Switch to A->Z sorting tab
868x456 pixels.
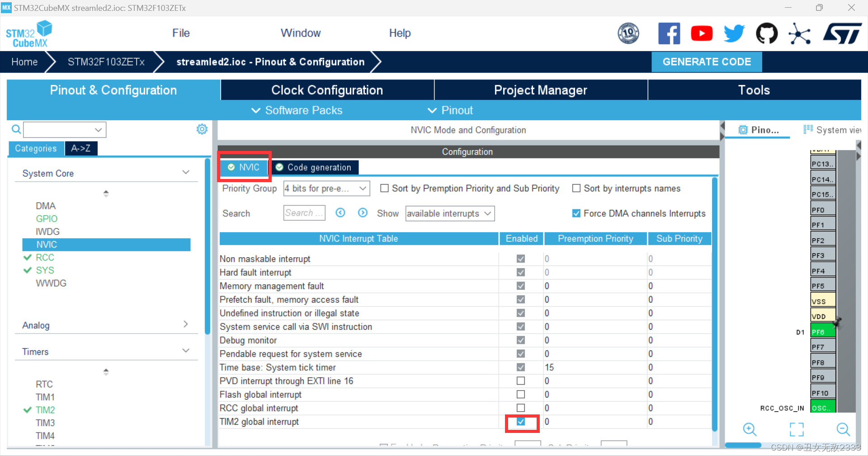81,148
